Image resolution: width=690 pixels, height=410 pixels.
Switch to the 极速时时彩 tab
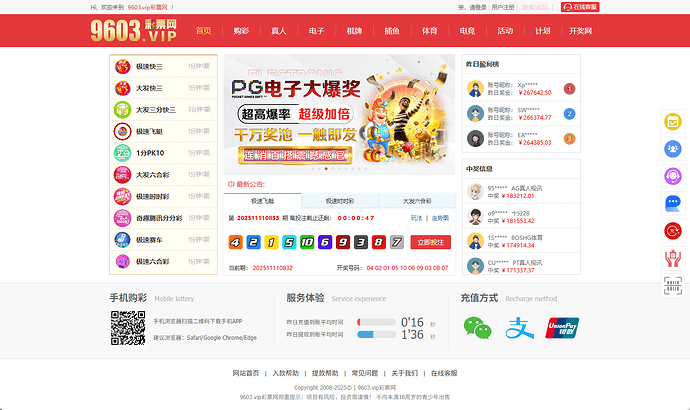pyautogui.click(x=338, y=200)
